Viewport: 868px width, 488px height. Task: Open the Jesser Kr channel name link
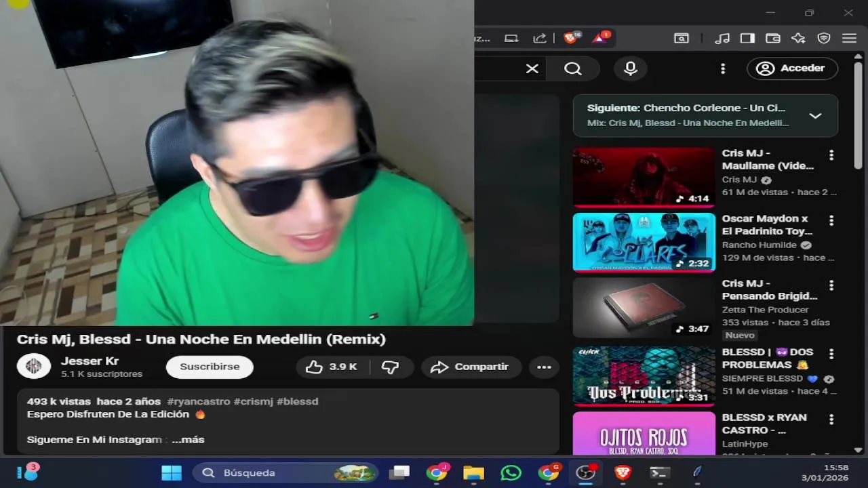point(90,361)
